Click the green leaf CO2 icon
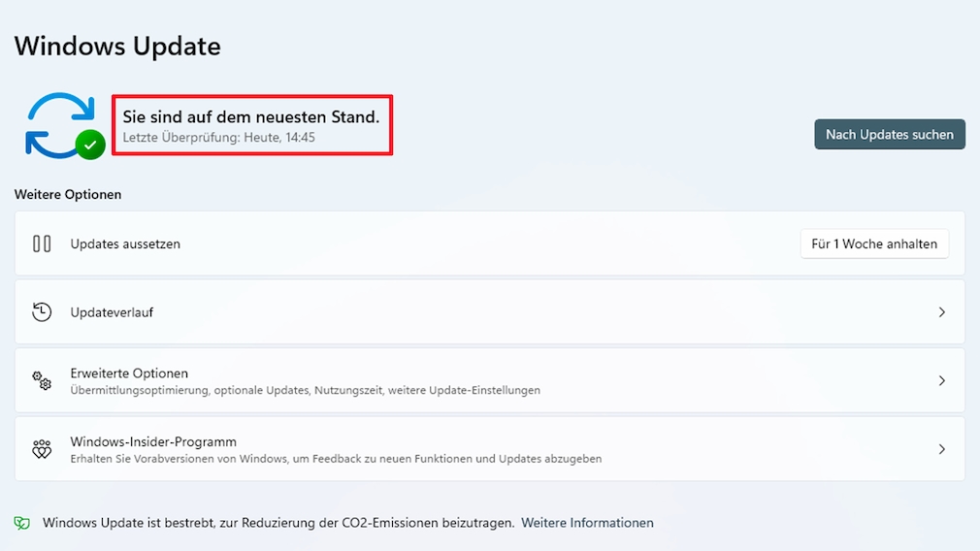The width and height of the screenshot is (980, 551). point(22,523)
